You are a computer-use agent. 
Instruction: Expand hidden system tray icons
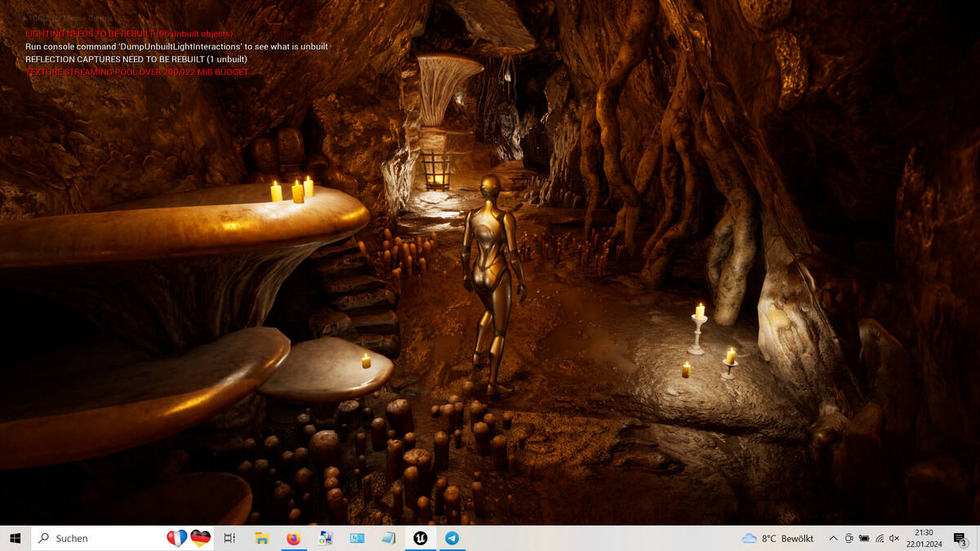833,538
